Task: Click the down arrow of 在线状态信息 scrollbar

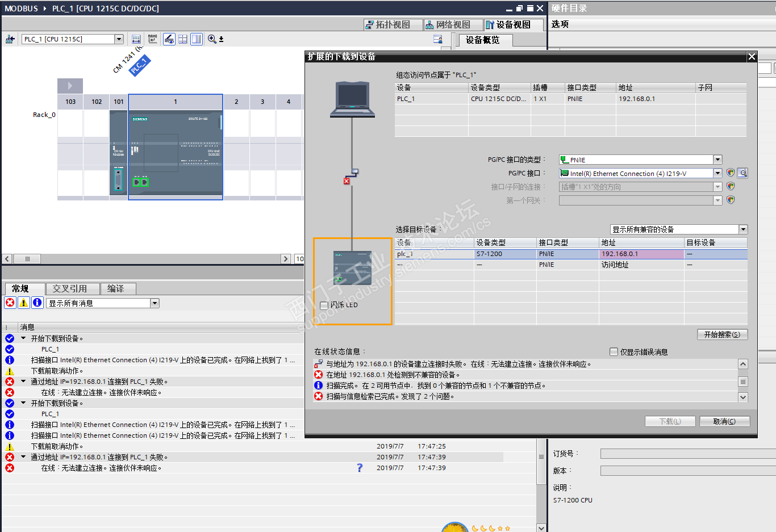Action: click(743, 397)
